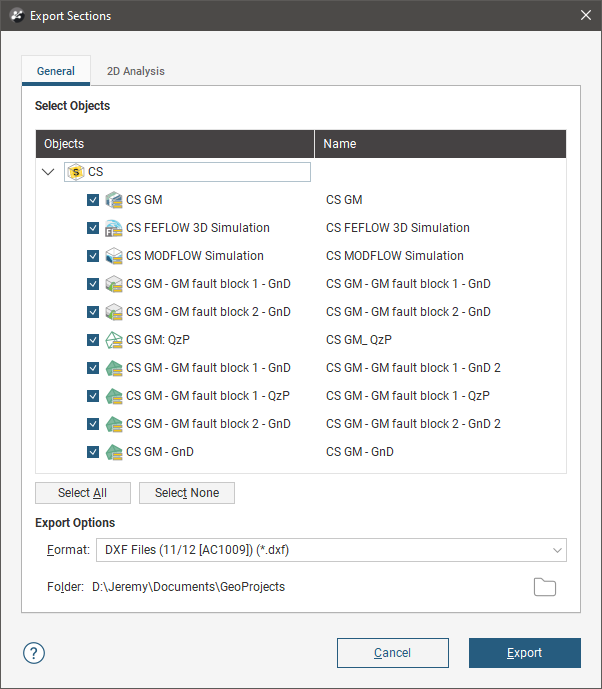Click the Export button
The height and width of the screenshot is (689, 602).
(524, 653)
